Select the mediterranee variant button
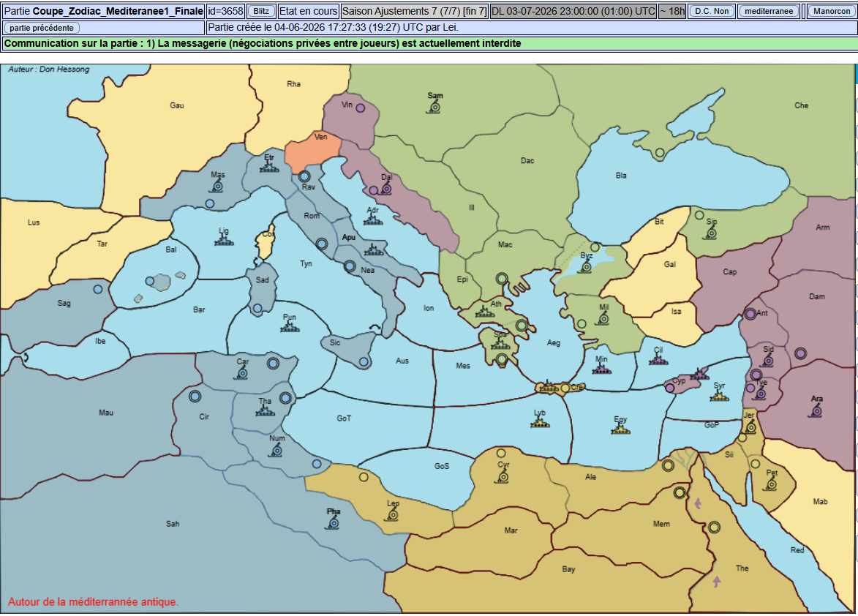 768,11
